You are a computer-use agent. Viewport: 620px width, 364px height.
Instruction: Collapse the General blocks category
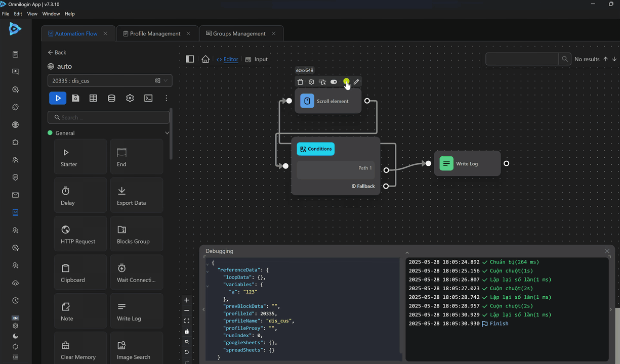[167, 133]
